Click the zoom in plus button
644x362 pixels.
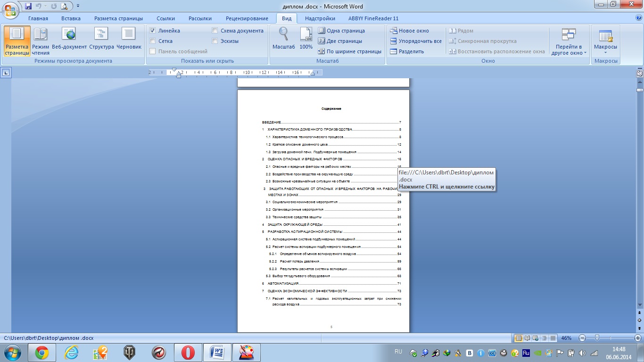pos(638,338)
